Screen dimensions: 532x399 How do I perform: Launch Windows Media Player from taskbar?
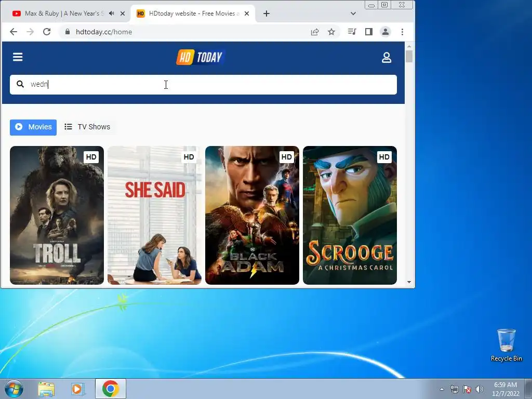coord(78,389)
